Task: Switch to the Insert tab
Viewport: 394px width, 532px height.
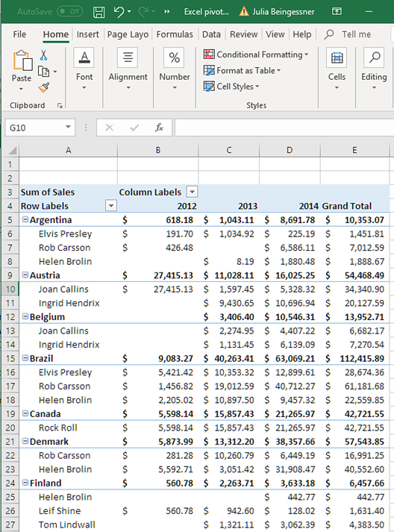Action: [x=87, y=34]
